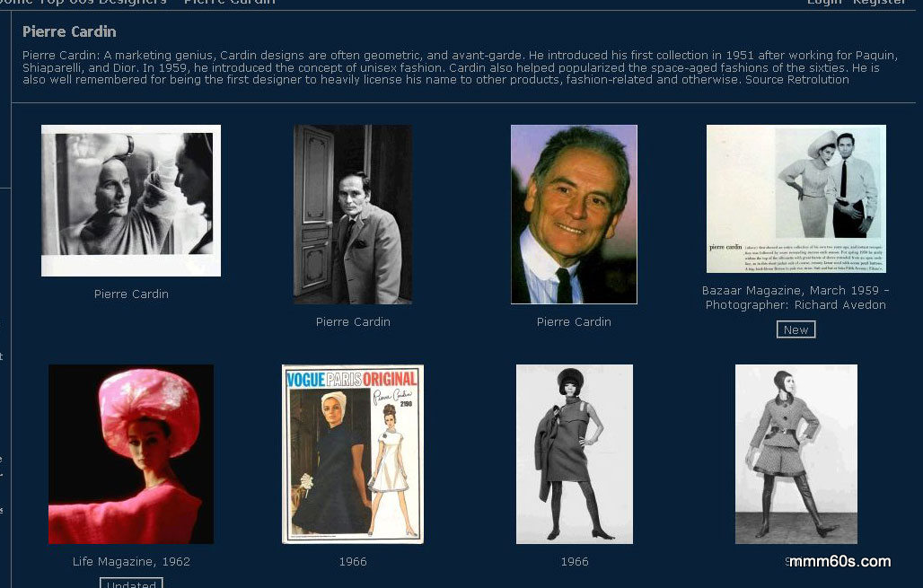Click the New badge under Bazaar Magazine
Viewport: 923px width, 588px height.
(796, 329)
